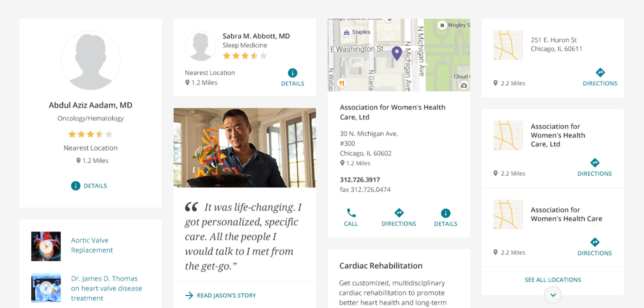Open the Cardiac Rehabilitation card heading
This screenshot has height=308, width=644.
[381, 266]
